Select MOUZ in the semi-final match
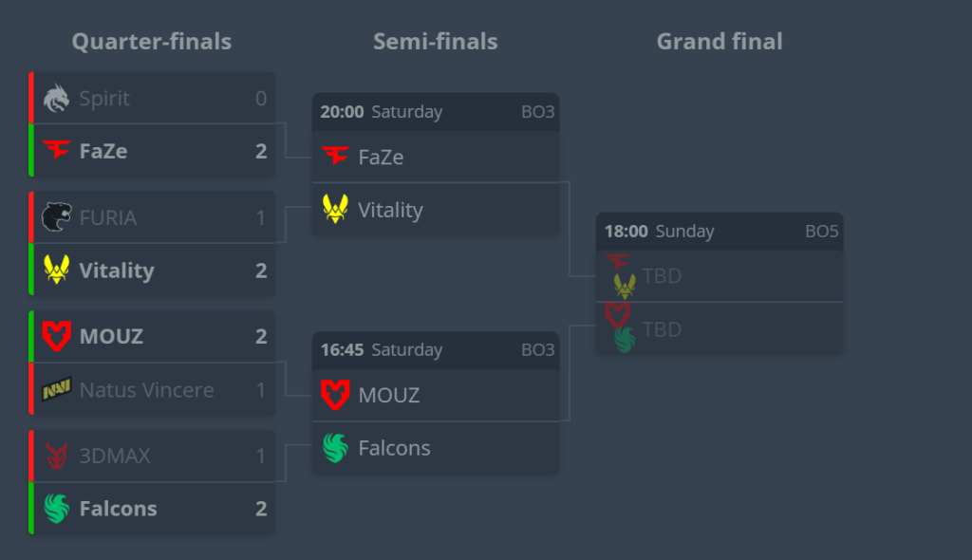Viewport: 972px width, 560px height. 388,395
